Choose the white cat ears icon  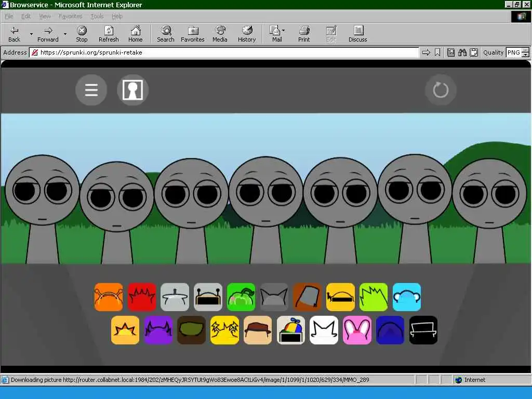(x=324, y=330)
